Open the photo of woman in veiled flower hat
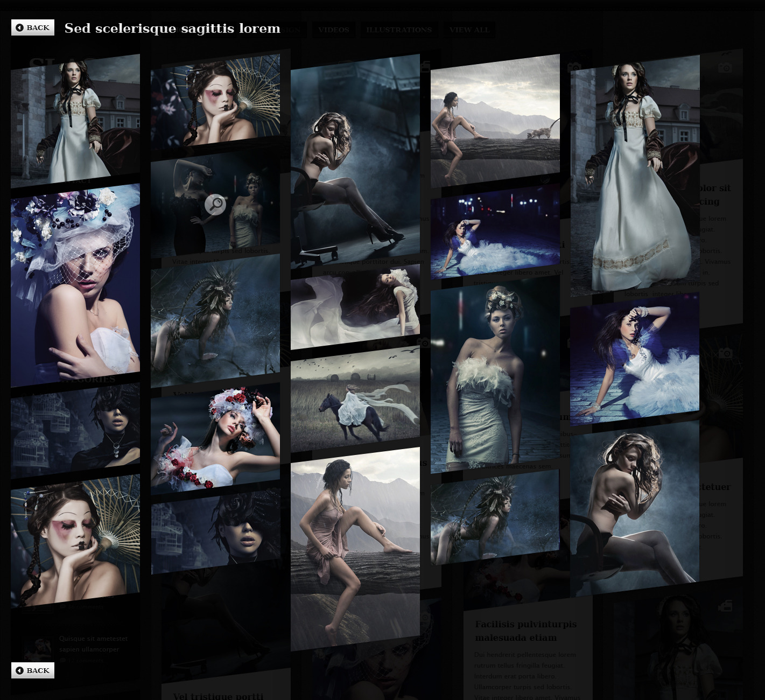This screenshot has height=700, width=765. 75,285
